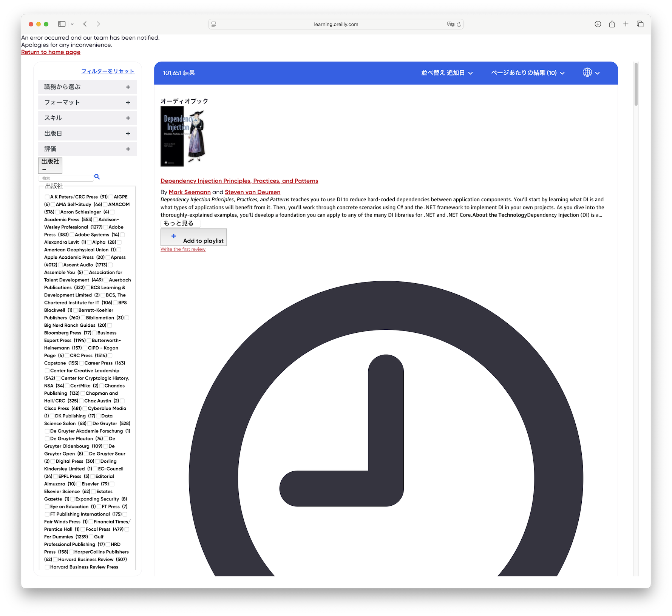Screen dimensions: 672x616
Task: Open author Steven van Deursen link
Action: [x=252, y=192]
